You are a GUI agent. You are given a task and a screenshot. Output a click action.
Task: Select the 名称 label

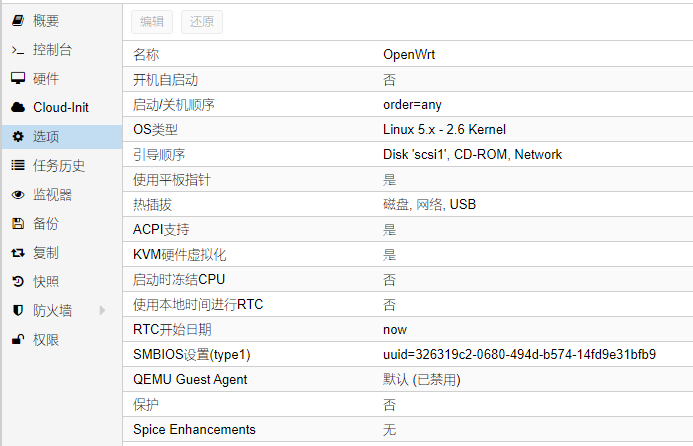(146, 55)
